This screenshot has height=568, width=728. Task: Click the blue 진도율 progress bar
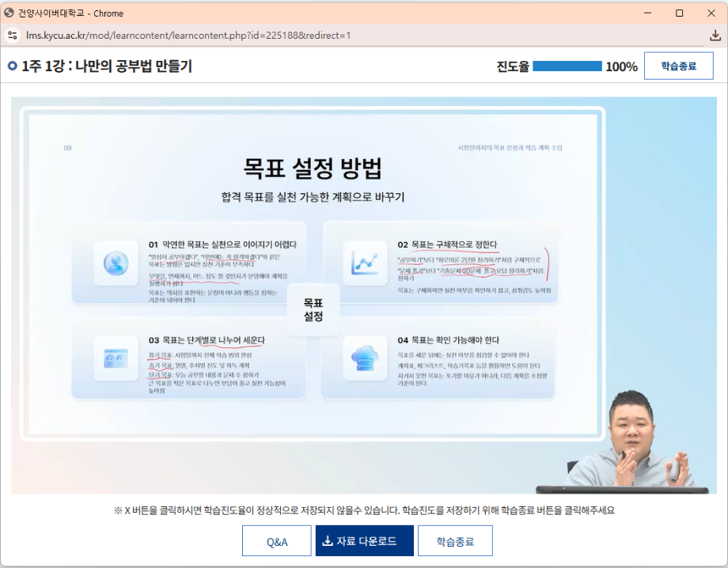click(x=567, y=66)
